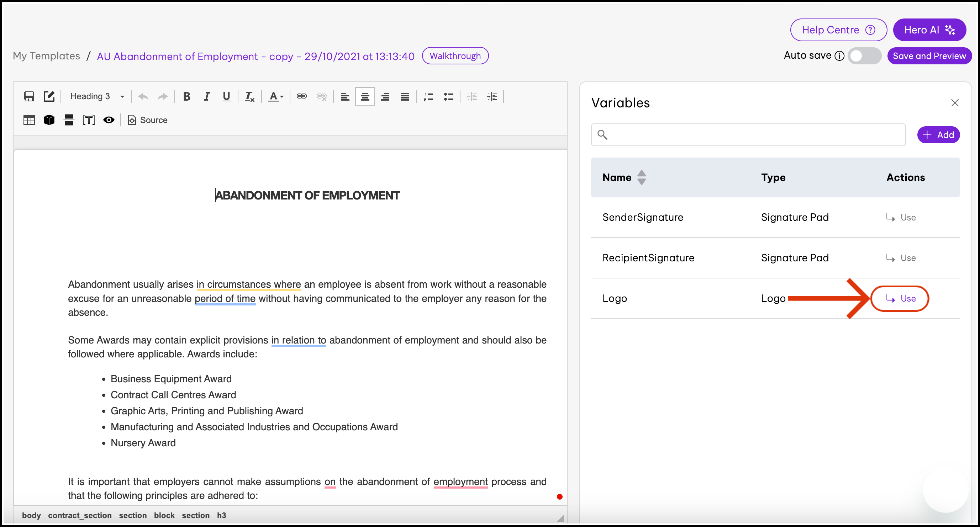The width and height of the screenshot is (980, 527).
Task: Open the text color dropdown arrow
Action: 282,97
